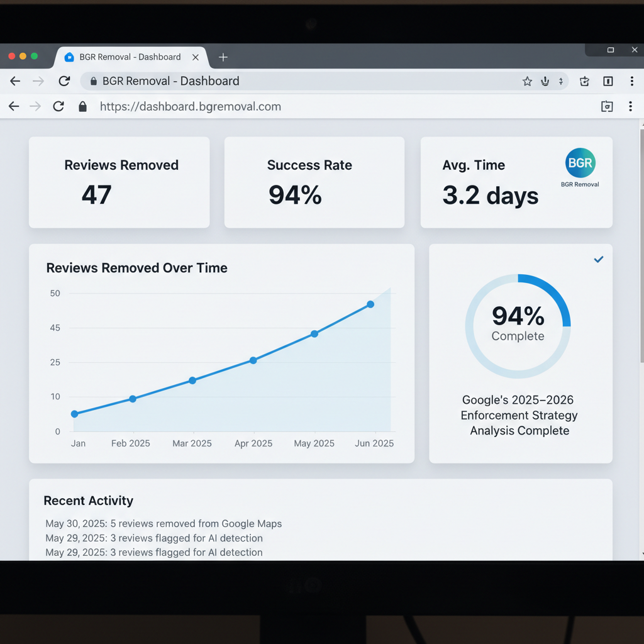
Task: Reload the page using the upper refresh icon
Action: pos(64,81)
